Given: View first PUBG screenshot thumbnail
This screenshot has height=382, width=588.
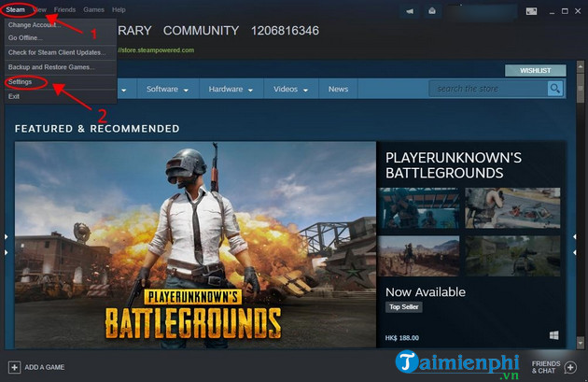Looking at the screenshot, I should (x=419, y=208).
